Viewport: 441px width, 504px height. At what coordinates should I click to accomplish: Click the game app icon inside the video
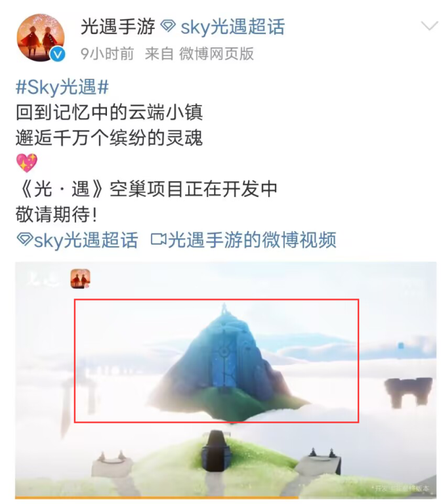click(80, 279)
